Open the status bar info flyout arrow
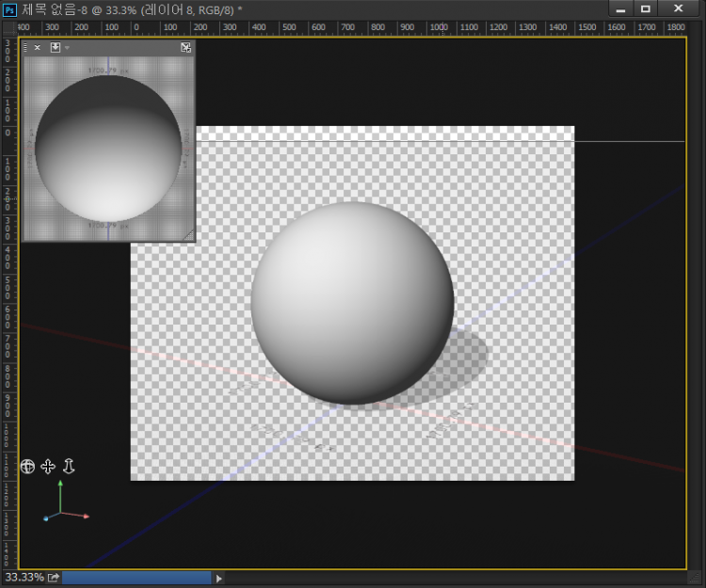Viewport: 706px width, 588px height. tap(219, 578)
